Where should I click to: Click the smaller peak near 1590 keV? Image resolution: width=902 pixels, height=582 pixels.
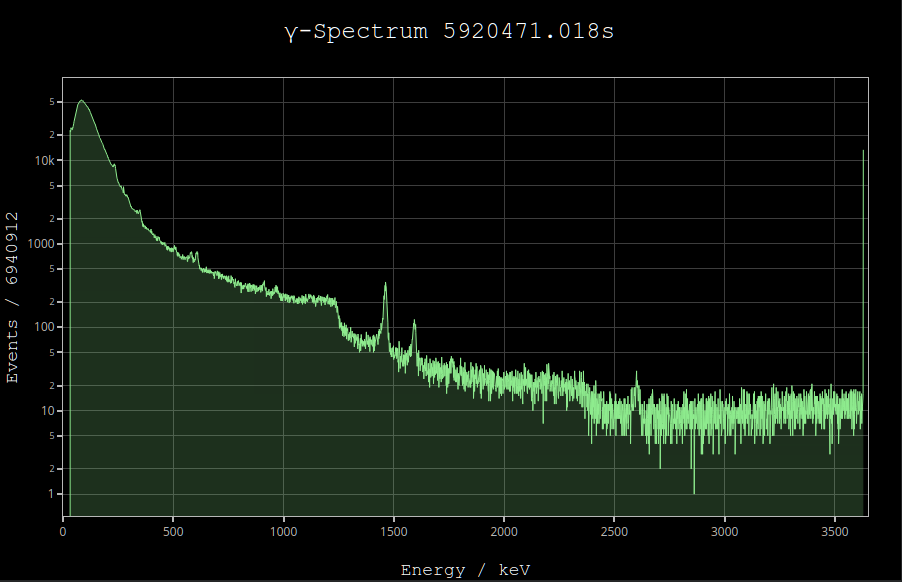coord(414,323)
